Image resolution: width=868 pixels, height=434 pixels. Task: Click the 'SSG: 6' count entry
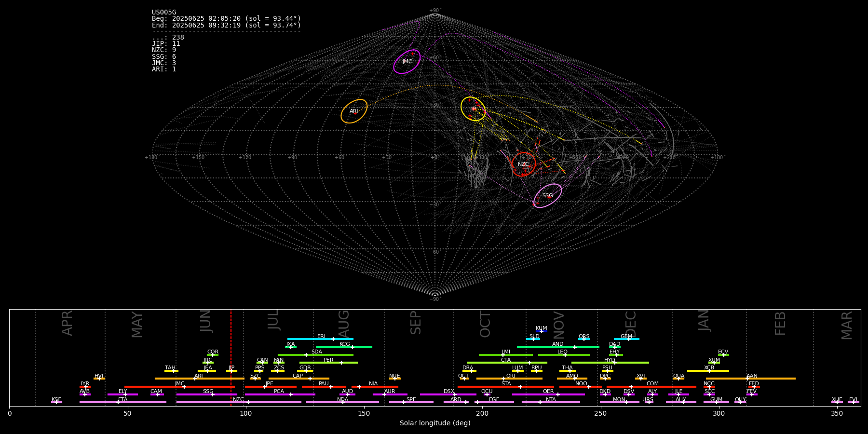click(x=164, y=56)
